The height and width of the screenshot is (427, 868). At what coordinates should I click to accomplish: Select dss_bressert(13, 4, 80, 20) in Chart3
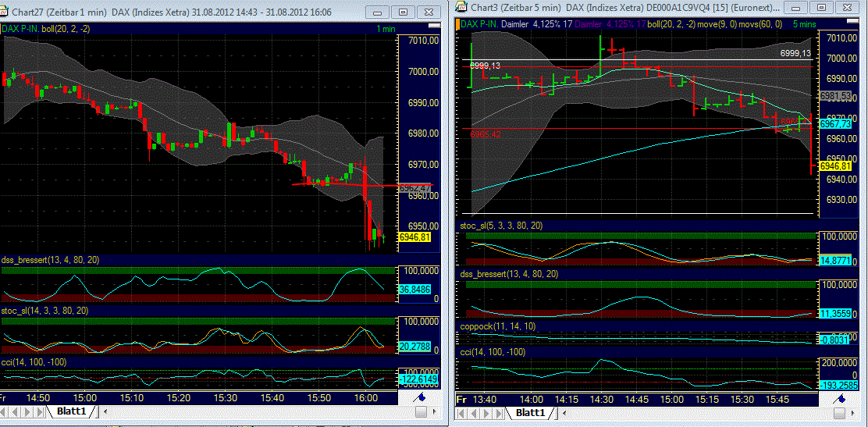click(509, 273)
